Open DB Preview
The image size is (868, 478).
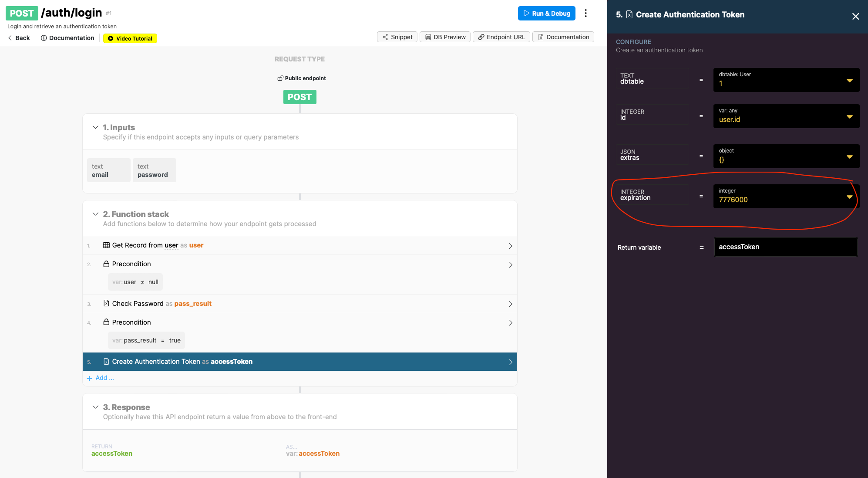pyautogui.click(x=445, y=37)
